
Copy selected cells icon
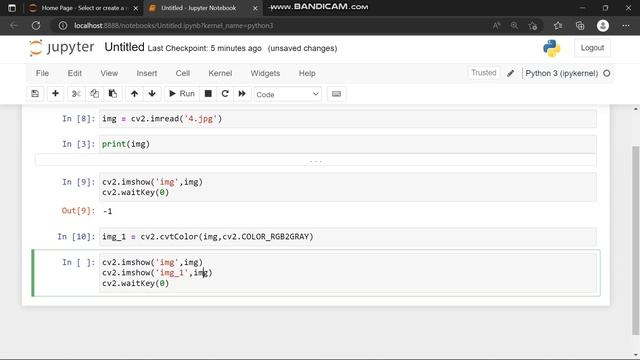[94, 94]
